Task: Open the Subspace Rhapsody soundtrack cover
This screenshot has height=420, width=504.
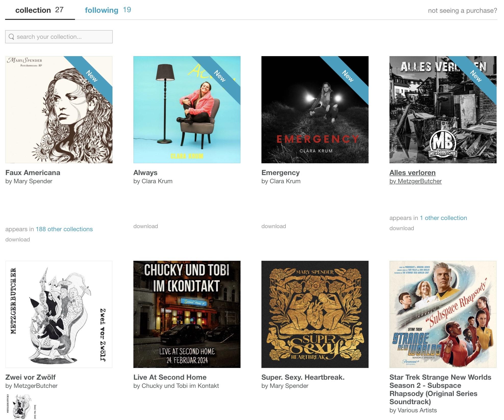Action: (x=443, y=314)
